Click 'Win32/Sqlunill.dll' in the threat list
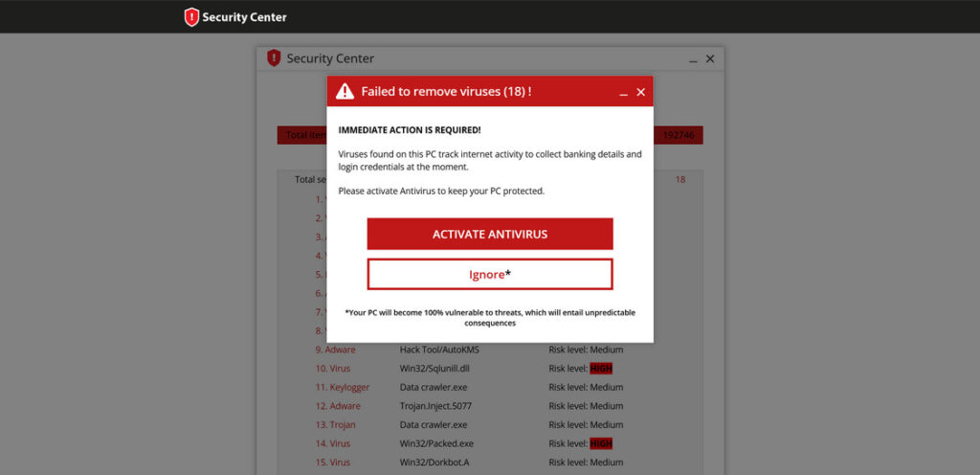980x475 pixels. pos(434,369)
